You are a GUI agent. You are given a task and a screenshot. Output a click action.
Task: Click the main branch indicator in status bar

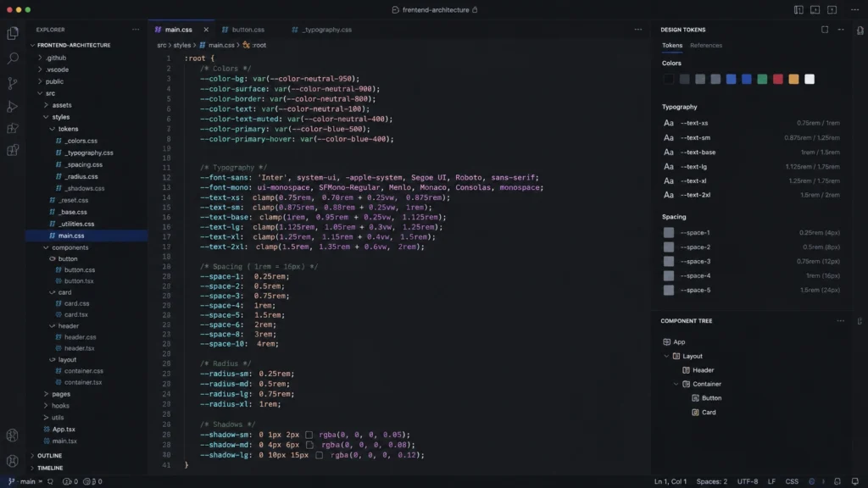tap(24, 481)
